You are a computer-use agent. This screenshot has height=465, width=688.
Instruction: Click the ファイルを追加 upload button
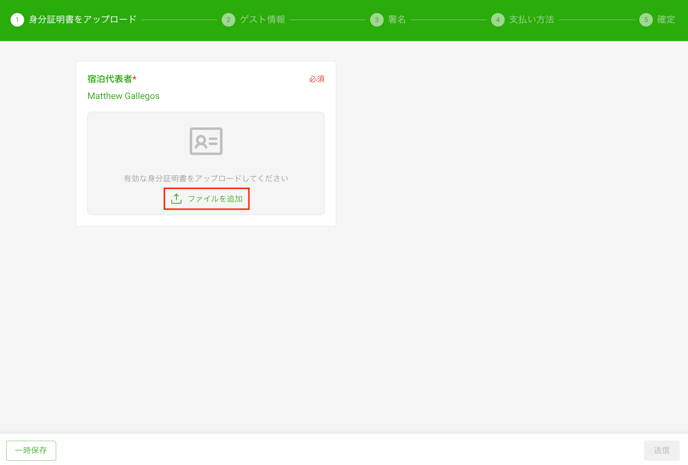pyautogui.click(x=206, y=199)
